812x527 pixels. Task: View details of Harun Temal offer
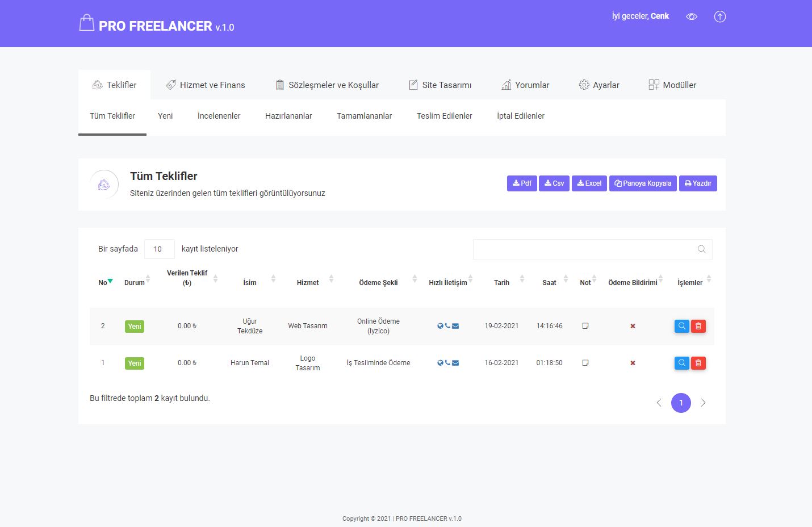pos(682,363)
